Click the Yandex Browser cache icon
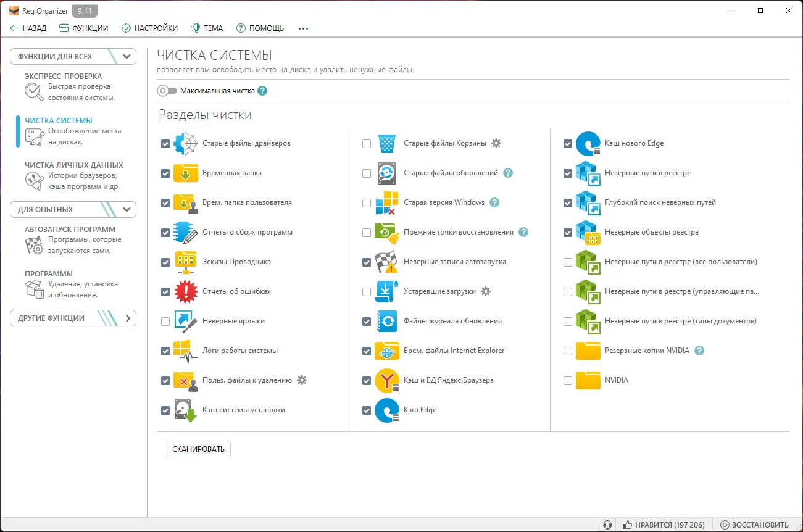Viewport: 803px width, 532px height. 386,380
